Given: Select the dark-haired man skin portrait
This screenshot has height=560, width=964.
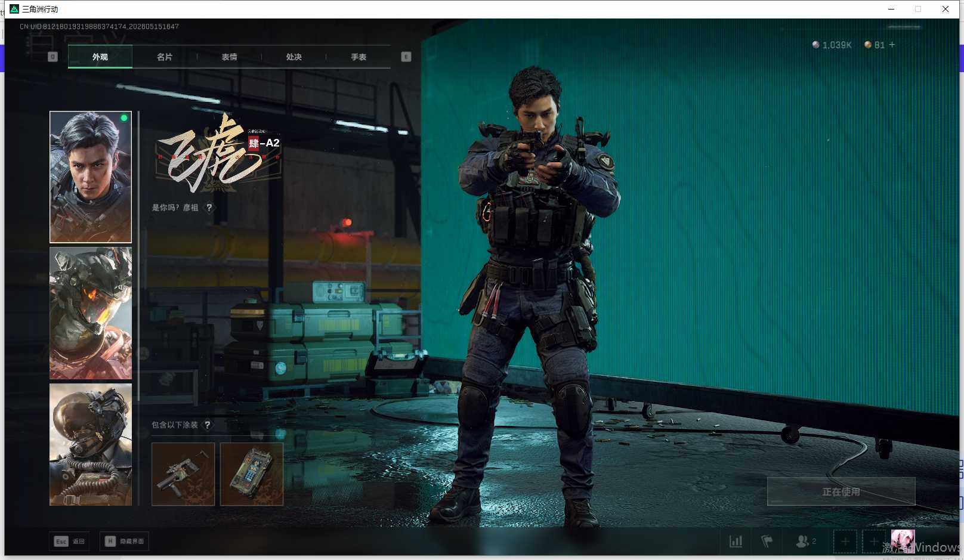Looking at the screenshot, I should (91, 177).
